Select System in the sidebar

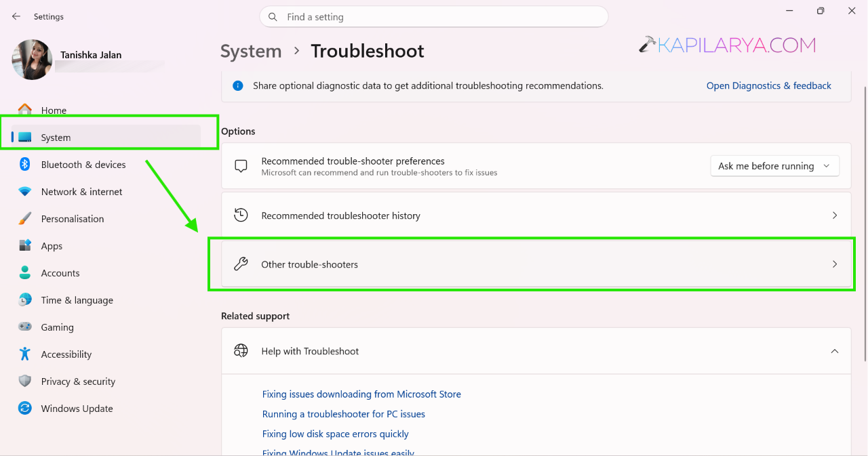(56, 138)
